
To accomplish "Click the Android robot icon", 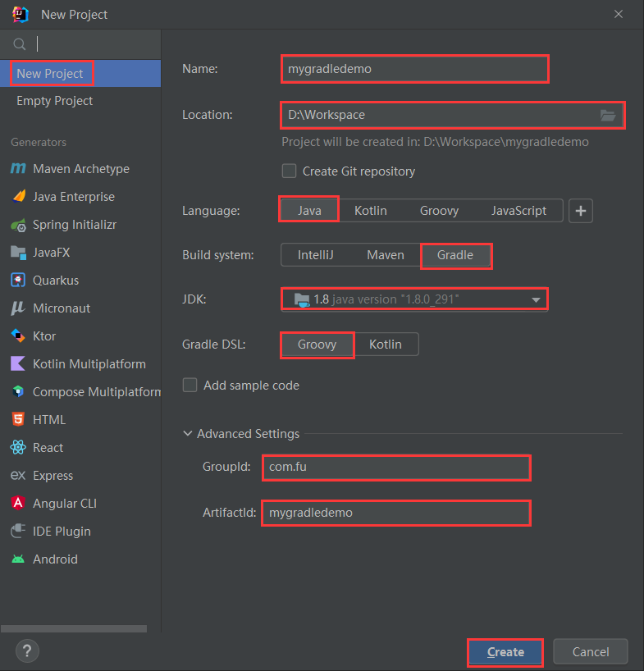I will click(18, 559).
